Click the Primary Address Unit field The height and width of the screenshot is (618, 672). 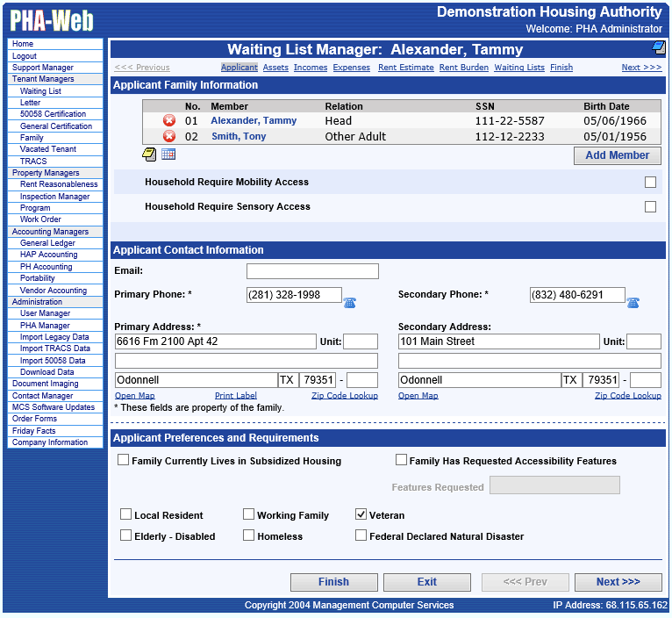[361, 341]
